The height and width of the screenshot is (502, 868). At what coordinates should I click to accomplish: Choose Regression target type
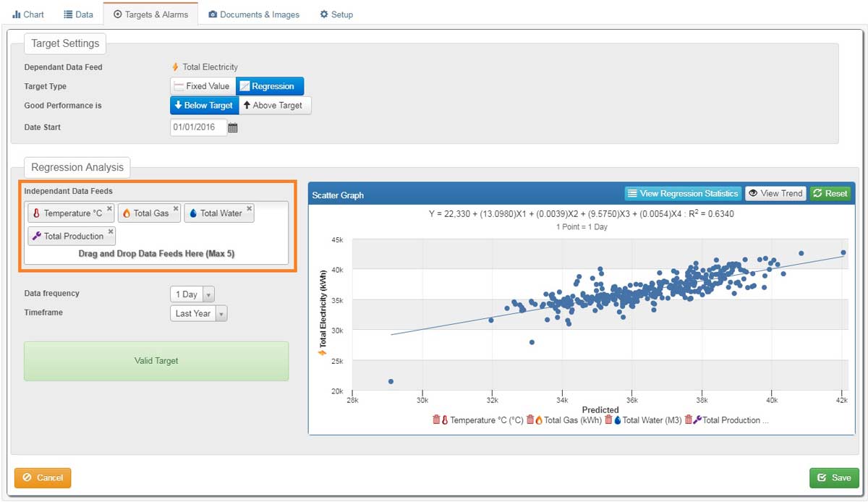pos(270,86)
